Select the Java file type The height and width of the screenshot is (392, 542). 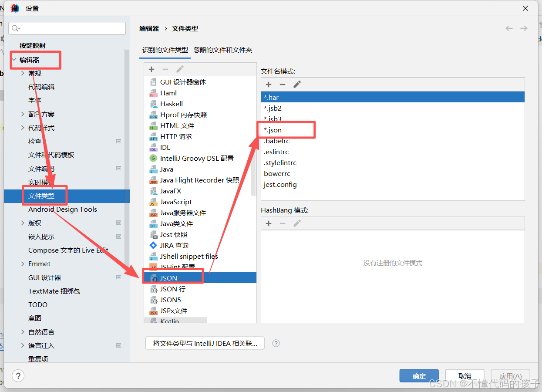(200, 169)
